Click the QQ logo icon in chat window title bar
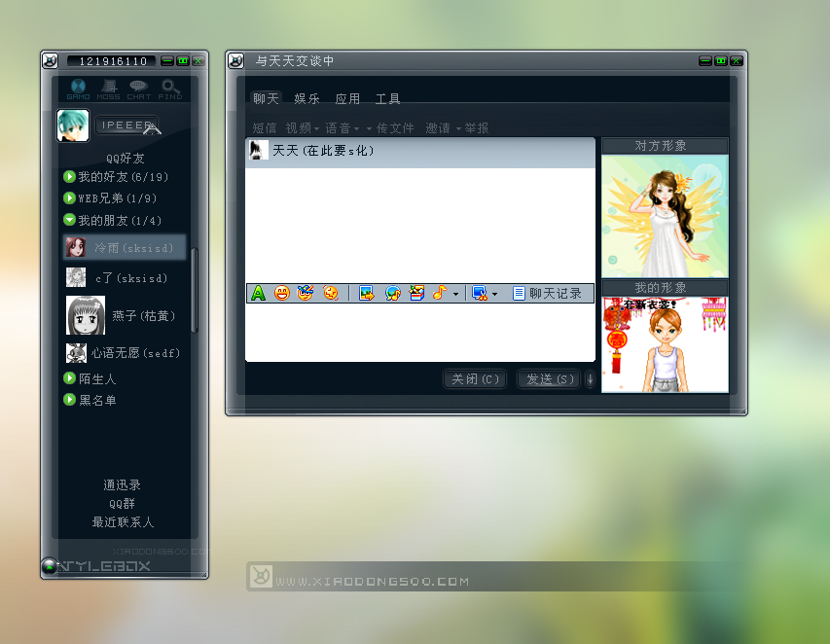Image resolution: width=830 pixels, height=644 pixels. click(235, 61)
